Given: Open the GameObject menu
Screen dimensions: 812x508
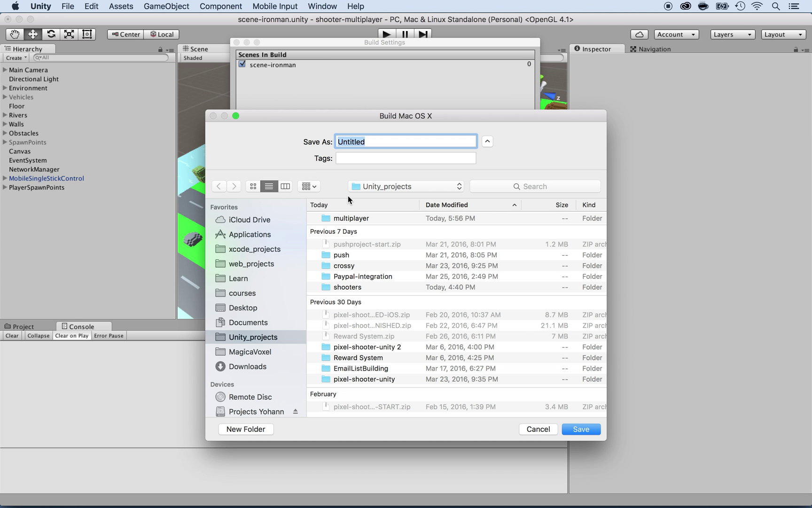Looking at the screenshot, I should click(166, 6).
